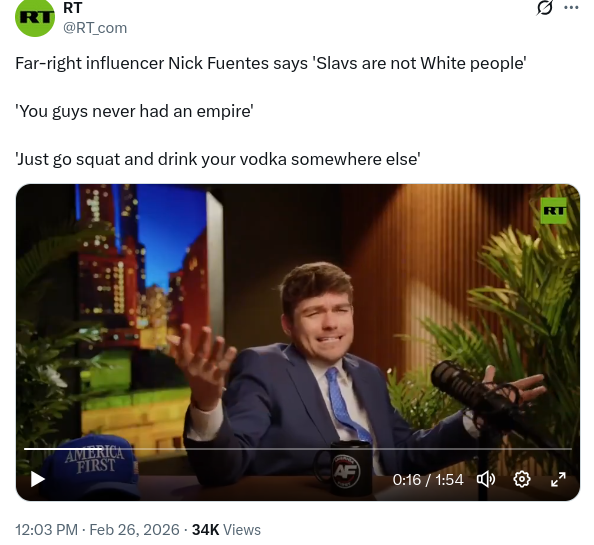Screen dimensions: 594x545
Task: Click the RT display name
Action: (x=73, y=8)
